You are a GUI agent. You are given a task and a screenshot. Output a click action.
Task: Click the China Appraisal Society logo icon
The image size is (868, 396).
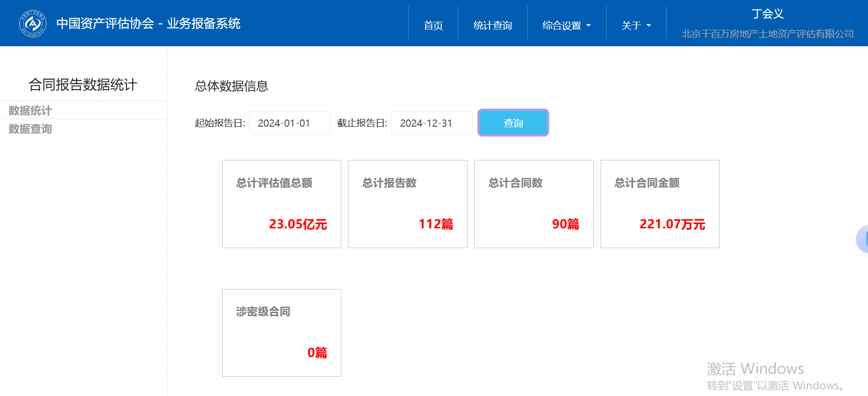pyautogui.click(x=33, y=23)
